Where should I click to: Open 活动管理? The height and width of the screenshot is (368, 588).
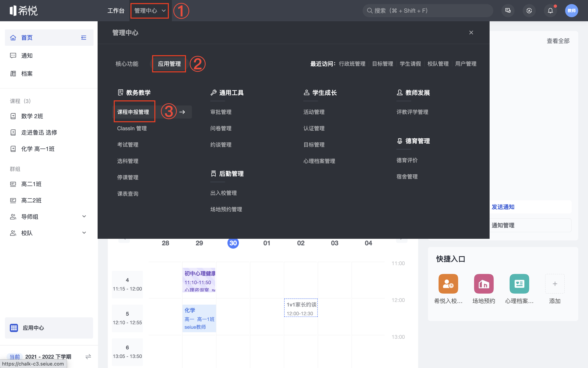(314, 112)
